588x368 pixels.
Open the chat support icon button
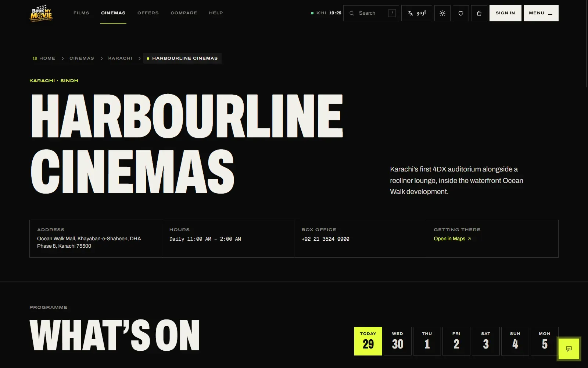(569, 348)
